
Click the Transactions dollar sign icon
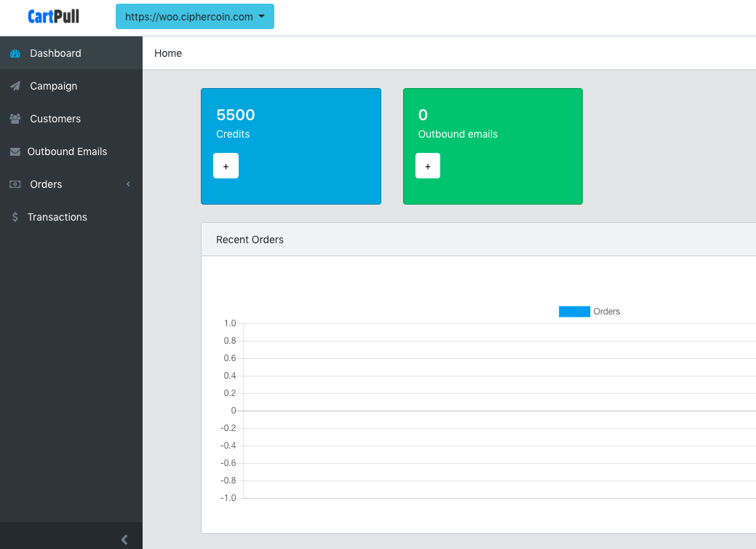tap(15, 218)
